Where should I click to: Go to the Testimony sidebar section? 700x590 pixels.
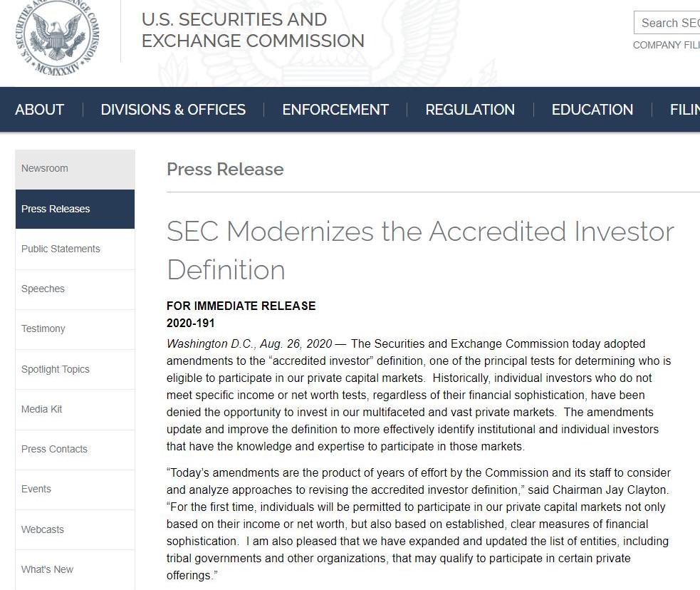[43, 328]
